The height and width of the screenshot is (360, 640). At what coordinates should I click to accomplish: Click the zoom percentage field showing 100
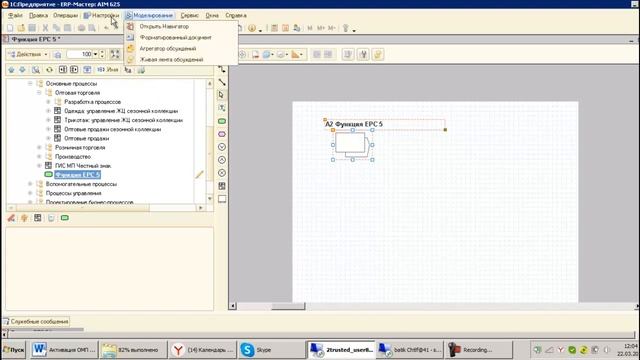tap(80, 54)
